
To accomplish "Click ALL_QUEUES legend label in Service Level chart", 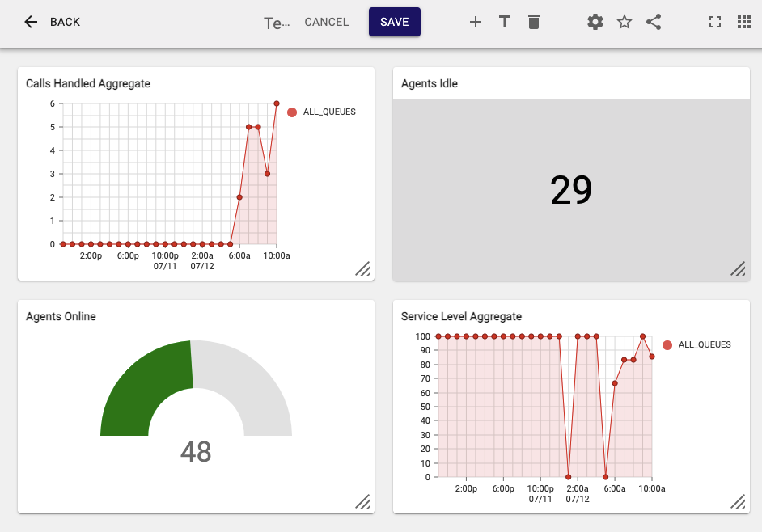I will (705, 344).
